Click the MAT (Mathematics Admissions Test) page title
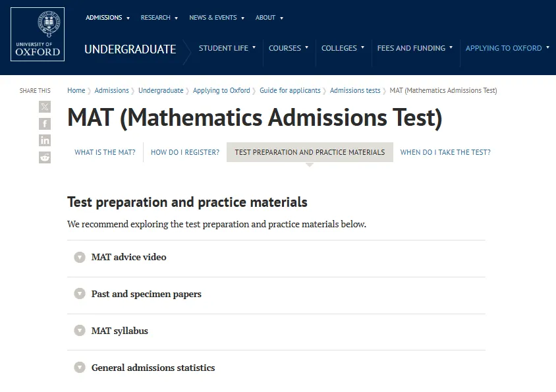The image size is (556, 392). (x=254, y=118)
